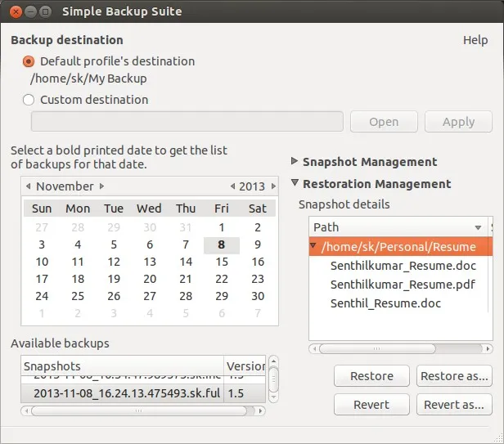
Task: Select Custom destination radio button
Action: (29, 100)
